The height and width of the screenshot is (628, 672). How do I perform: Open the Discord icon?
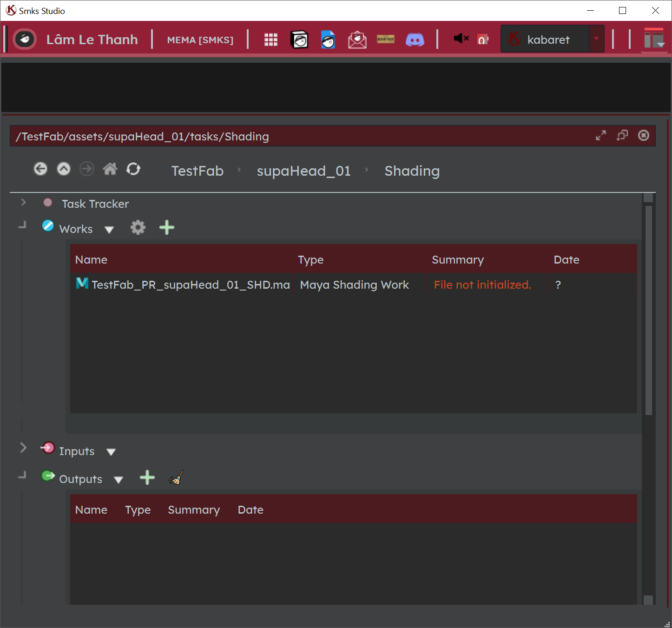pyautogui.click(x=415, y=40)
